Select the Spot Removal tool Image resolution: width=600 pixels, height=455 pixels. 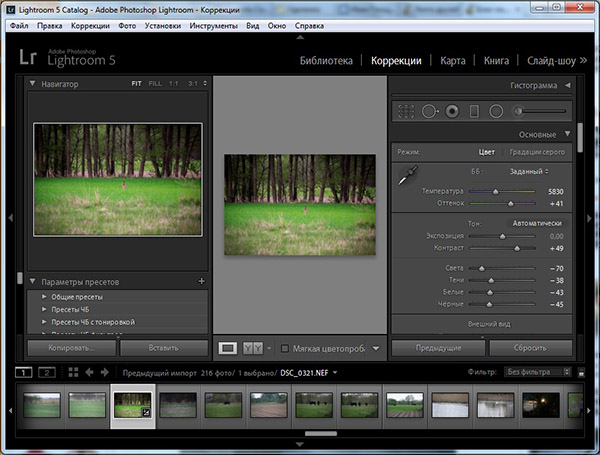click(x=430, y=111)
